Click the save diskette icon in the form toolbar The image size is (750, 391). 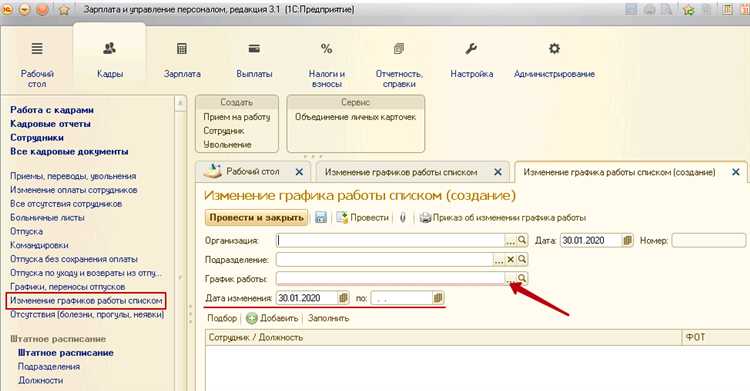point(320,218)
